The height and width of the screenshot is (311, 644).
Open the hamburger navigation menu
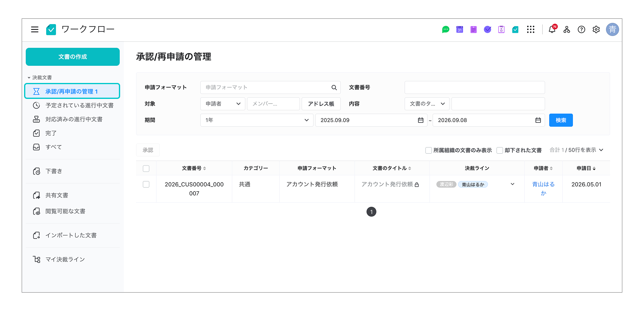(35, 29)
